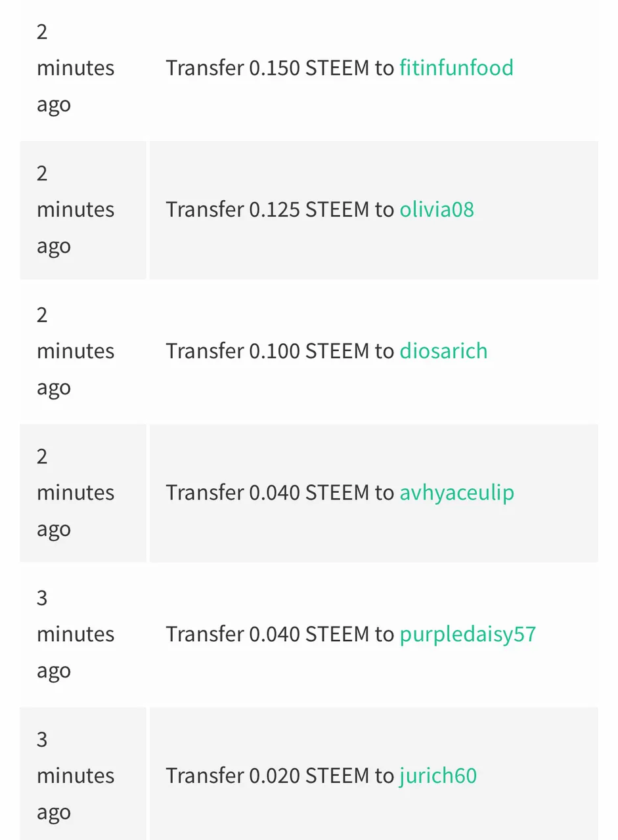The width and height of the screenshot is (618, 840).
Task: Click the word Transfer in the jurich60 row
Action: [x=204, y=776]
